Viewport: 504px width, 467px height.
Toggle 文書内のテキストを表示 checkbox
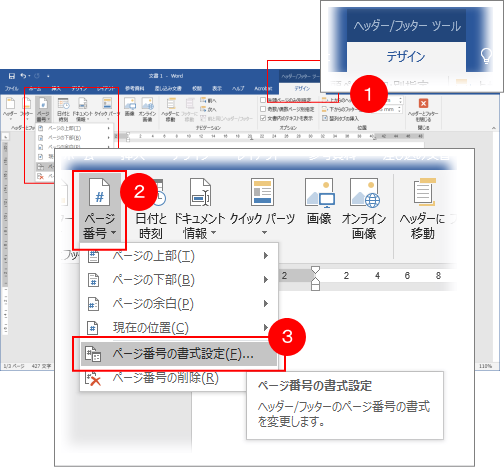pyautogui.click(x=263, y=118)
